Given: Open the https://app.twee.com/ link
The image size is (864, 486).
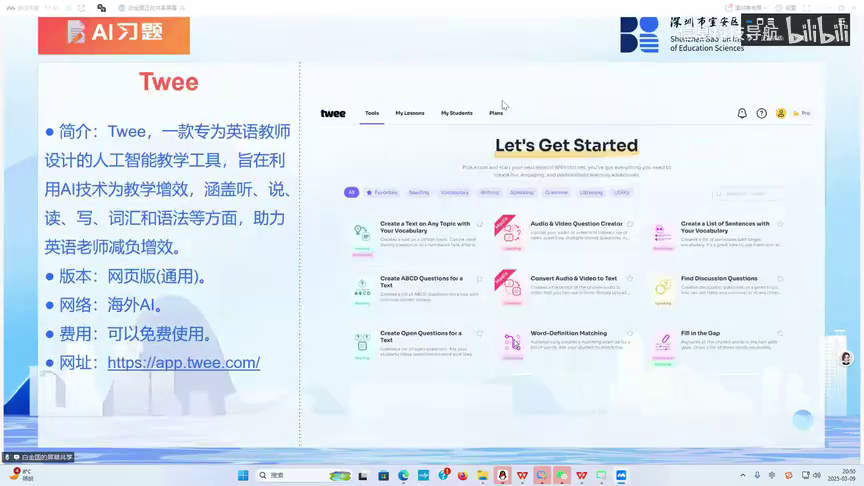Looking at the screenshot, I should (183, 363).
